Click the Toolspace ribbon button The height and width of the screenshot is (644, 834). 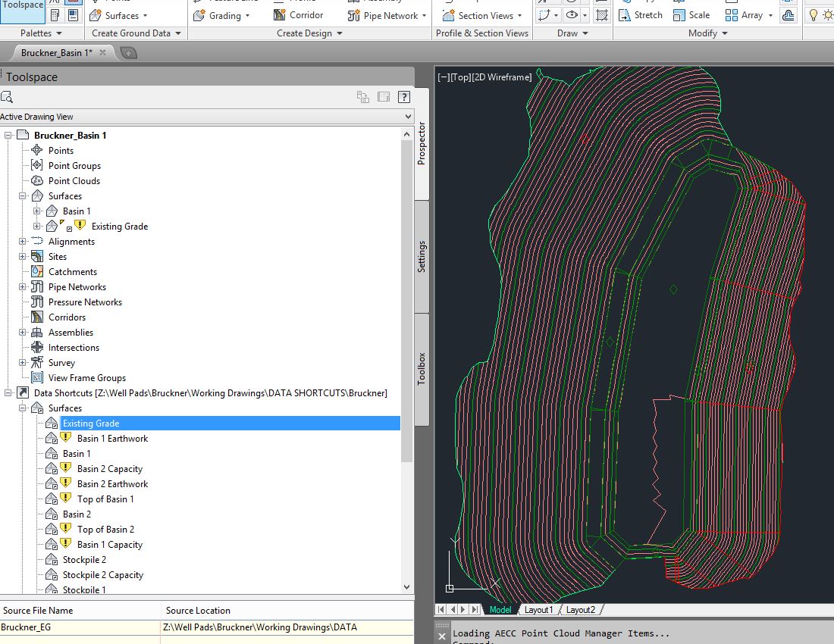point(22,11)
